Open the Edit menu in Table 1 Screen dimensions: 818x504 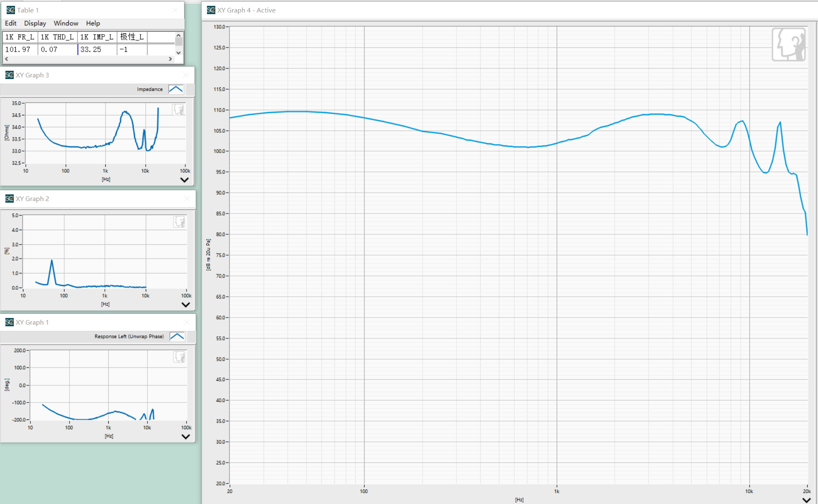point(10,23)
